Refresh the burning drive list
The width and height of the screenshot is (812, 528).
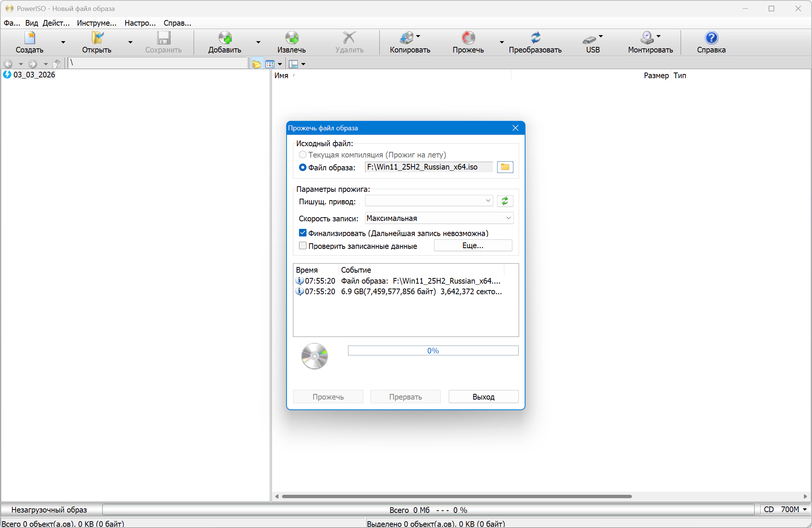coord(505,201)
